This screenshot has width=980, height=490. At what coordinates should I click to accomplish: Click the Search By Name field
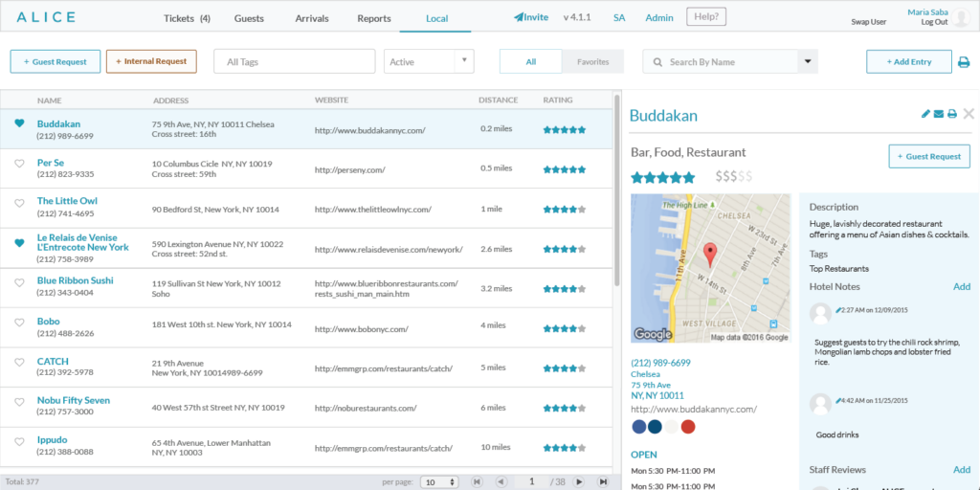coord(720,62)
